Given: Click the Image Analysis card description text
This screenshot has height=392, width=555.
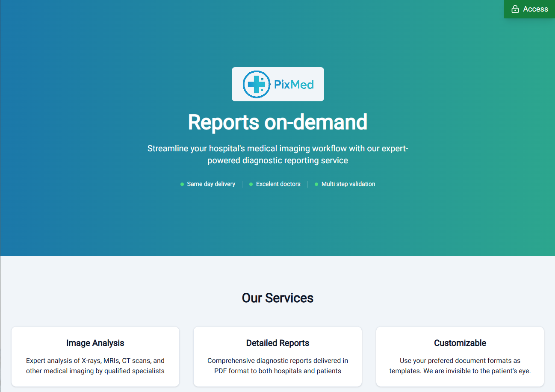Looking at the screenshot, I should coord(95,365).
